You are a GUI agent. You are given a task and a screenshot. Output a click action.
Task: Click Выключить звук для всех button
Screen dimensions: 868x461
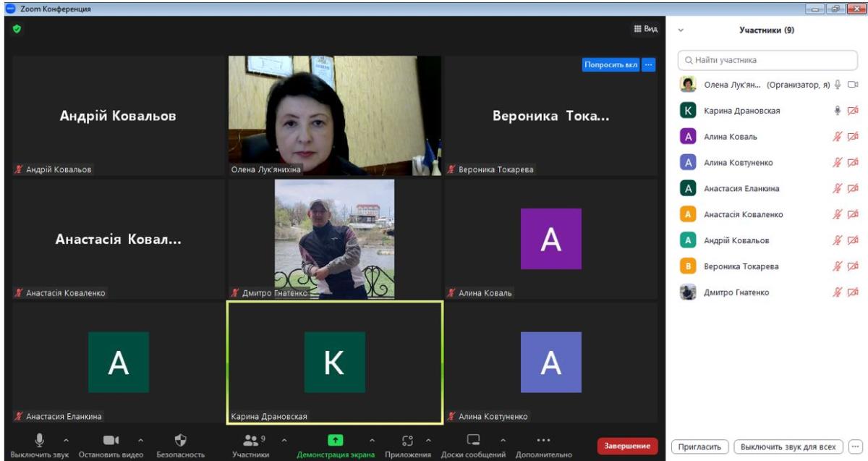(x=788, y=447)
